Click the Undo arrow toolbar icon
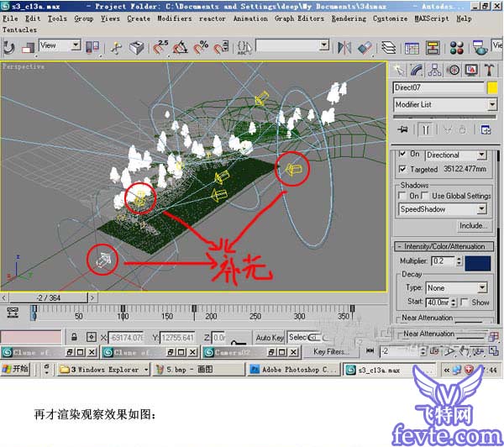The height and width of the screenshot is (447, 504). tap(9, 48)
